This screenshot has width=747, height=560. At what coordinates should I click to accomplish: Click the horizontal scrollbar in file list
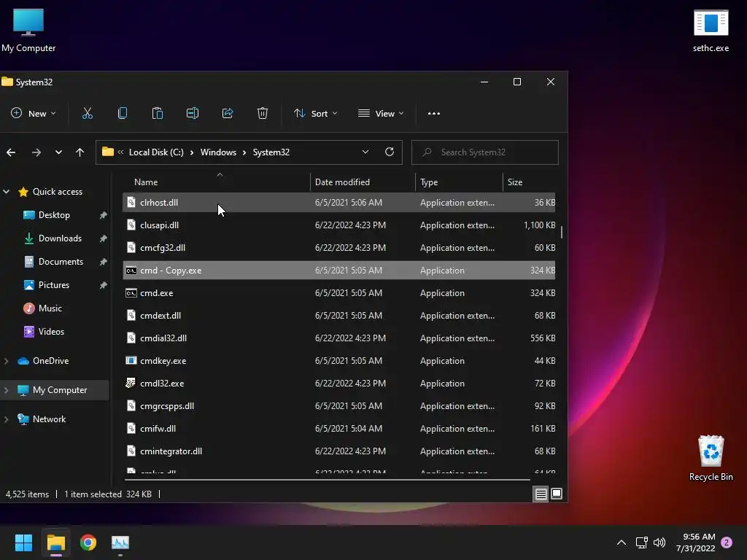point(328,480)
